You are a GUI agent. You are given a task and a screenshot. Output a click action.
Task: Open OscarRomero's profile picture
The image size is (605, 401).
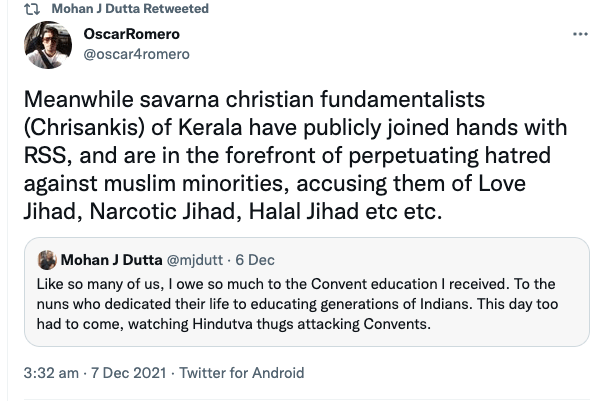[48, 45]
